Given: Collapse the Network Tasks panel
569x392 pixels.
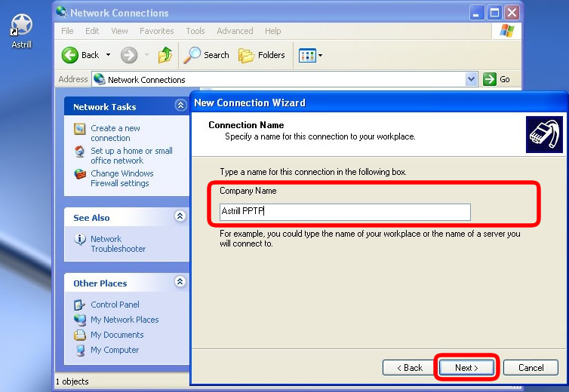Looking at the screenshot, I should [x=180, y=106].
